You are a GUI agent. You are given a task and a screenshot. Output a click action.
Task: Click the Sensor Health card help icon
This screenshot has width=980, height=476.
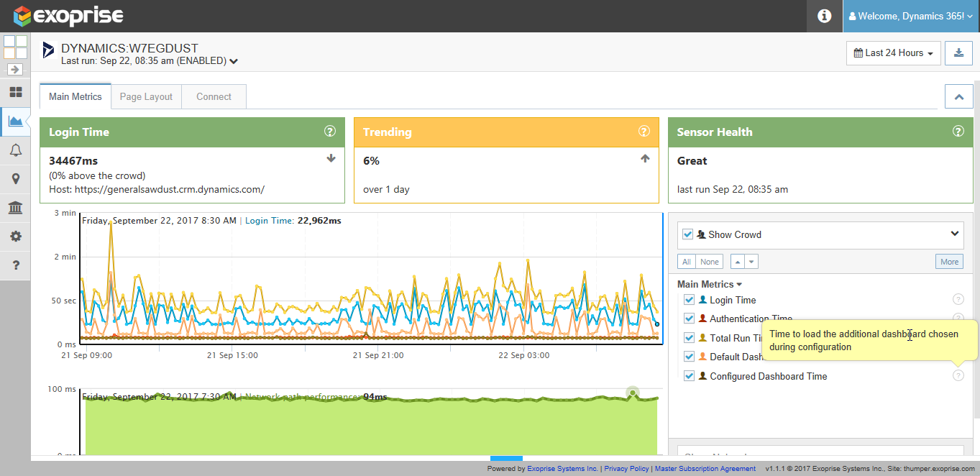coord(958,131)
